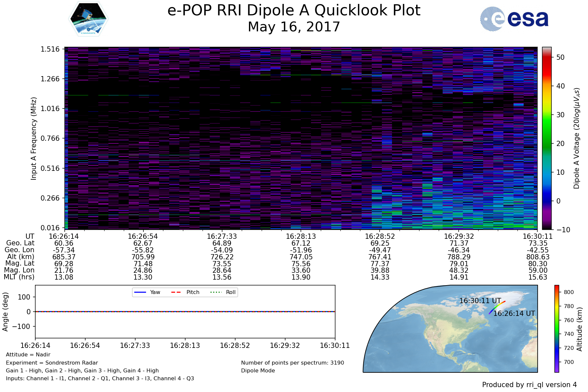The width and height of the screenshot is (588, 392).
Task: Click the 'MLT (hrs)' row header
Action: pyautogui.click(x=19, y=277)
